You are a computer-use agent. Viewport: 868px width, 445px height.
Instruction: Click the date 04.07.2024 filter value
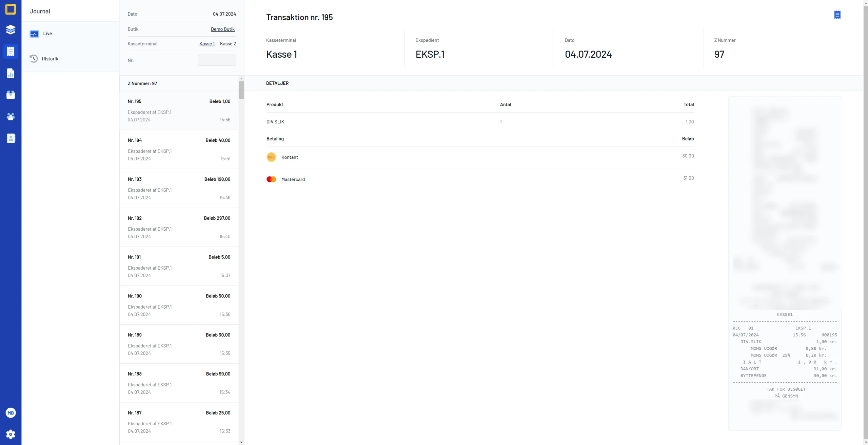224,14
